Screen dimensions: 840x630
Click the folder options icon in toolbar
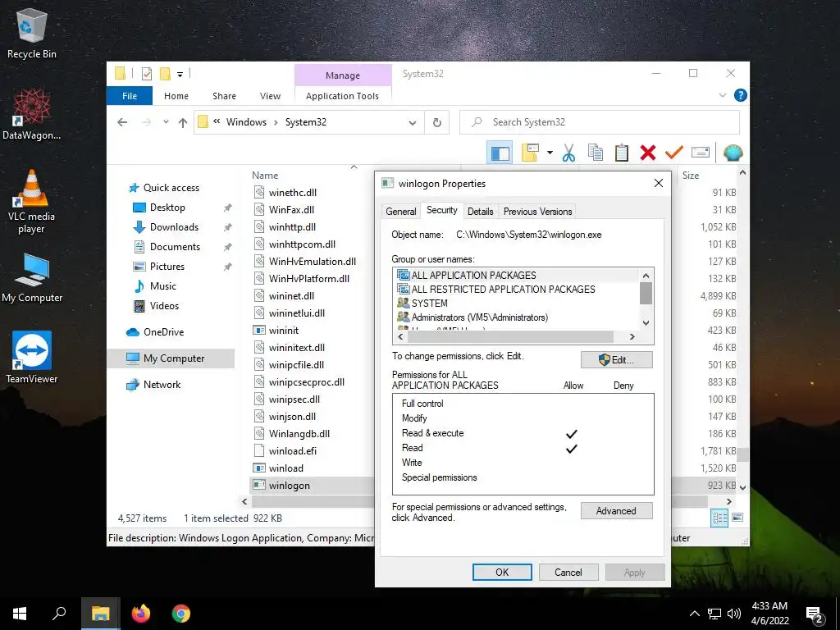[530, 153]
